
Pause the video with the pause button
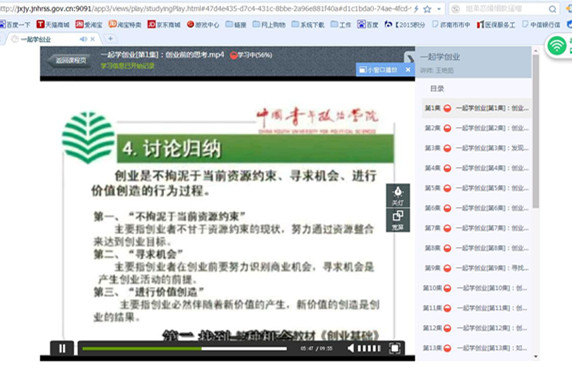pyautogui.click(x=62, y=349)
